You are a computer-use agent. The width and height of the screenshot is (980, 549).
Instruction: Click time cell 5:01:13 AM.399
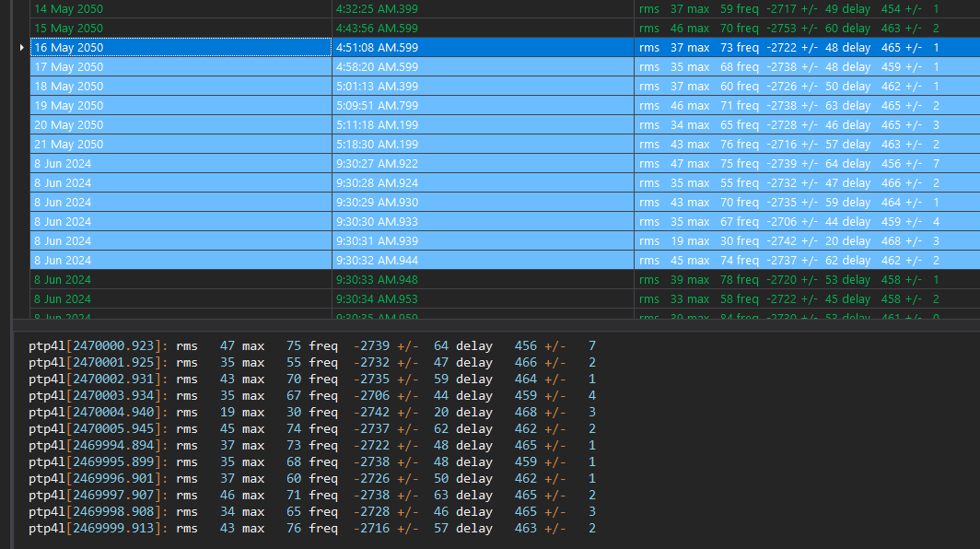[x=484, y=87]
